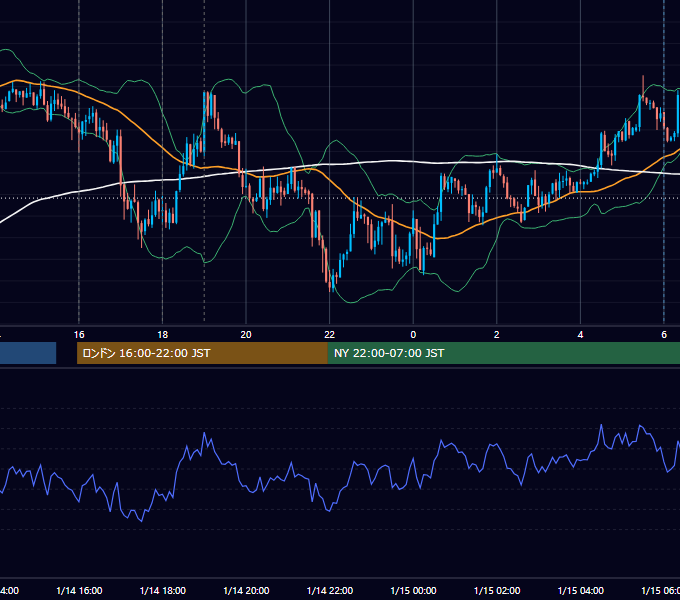Screen dimensions: 680x600
Task: Click the blue session bar left of London
Action: click(28, 353)
